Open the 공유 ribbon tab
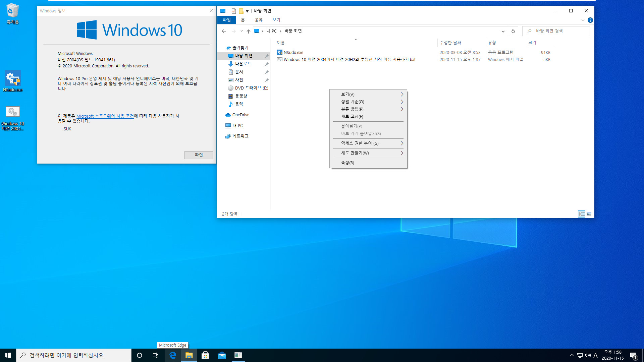Image resolution: width=644 pixels, height=362 pixels. 258,20
